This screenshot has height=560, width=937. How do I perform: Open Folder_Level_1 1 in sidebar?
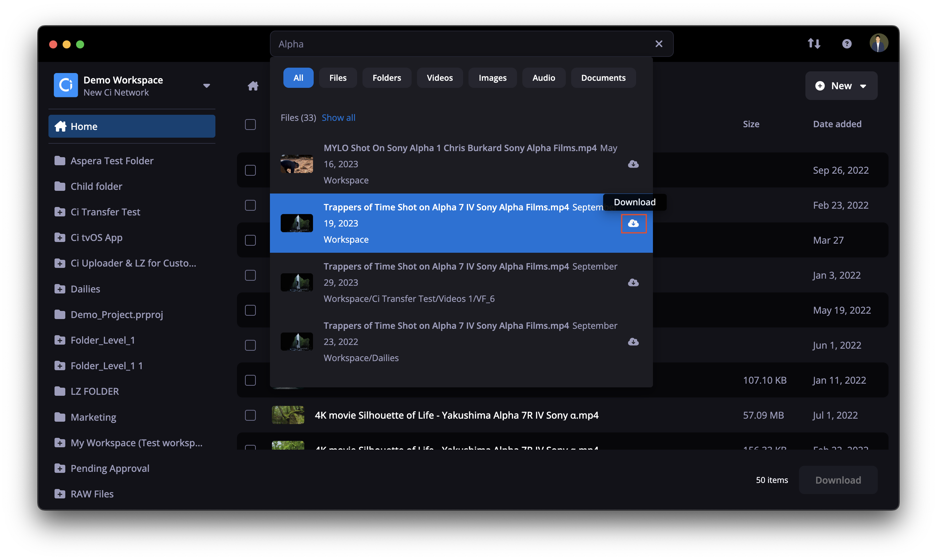click(106, 366)
